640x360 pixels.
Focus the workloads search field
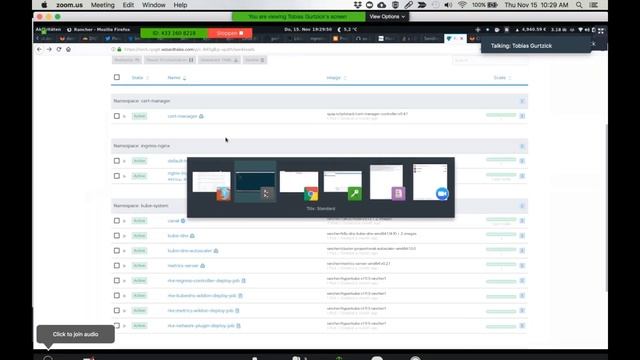point(490,60)
